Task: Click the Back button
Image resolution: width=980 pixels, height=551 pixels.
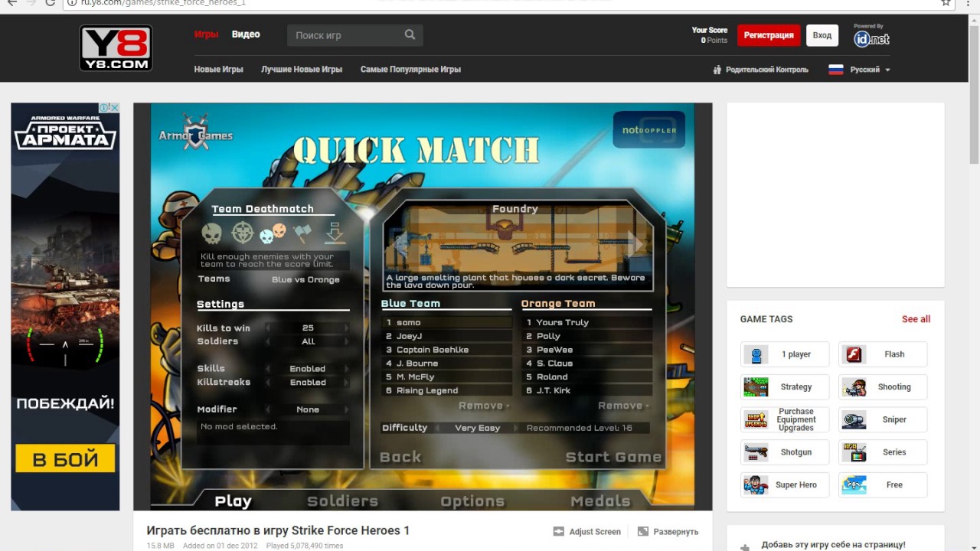Action: 400,457
